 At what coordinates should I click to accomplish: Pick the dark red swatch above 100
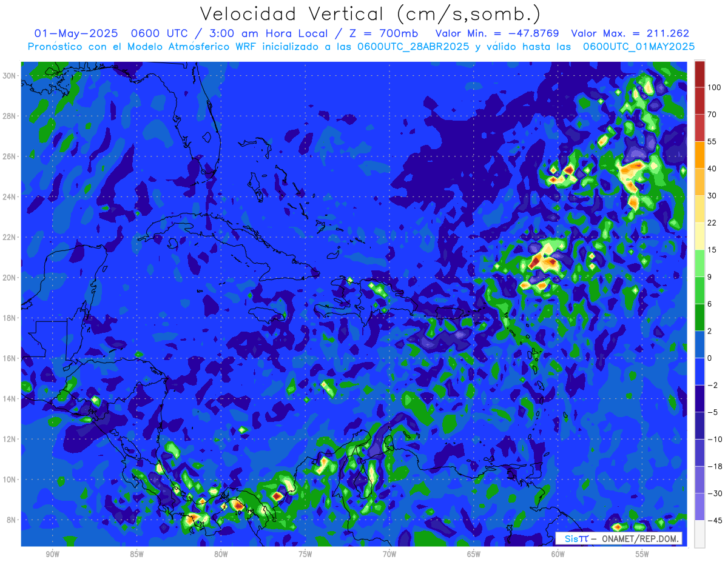tap(699, 74)
